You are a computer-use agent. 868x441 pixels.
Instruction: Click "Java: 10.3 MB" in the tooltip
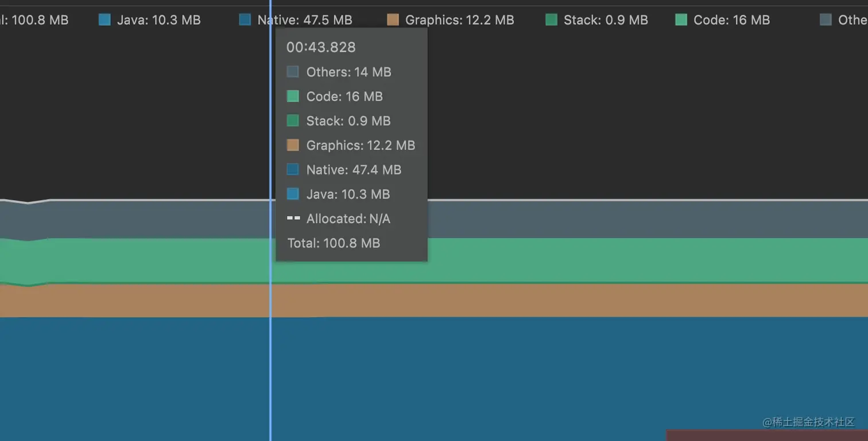(x=348, y=194)
